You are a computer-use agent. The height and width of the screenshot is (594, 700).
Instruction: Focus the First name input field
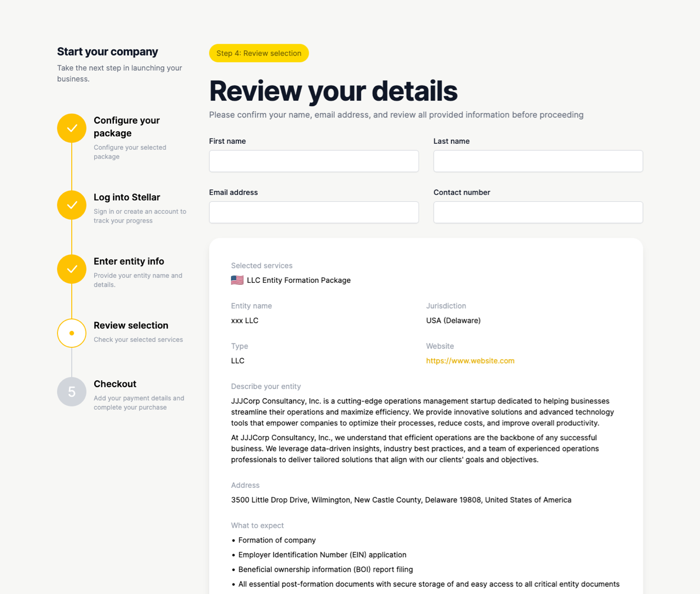pyautogui.click(x=314, y=161)
